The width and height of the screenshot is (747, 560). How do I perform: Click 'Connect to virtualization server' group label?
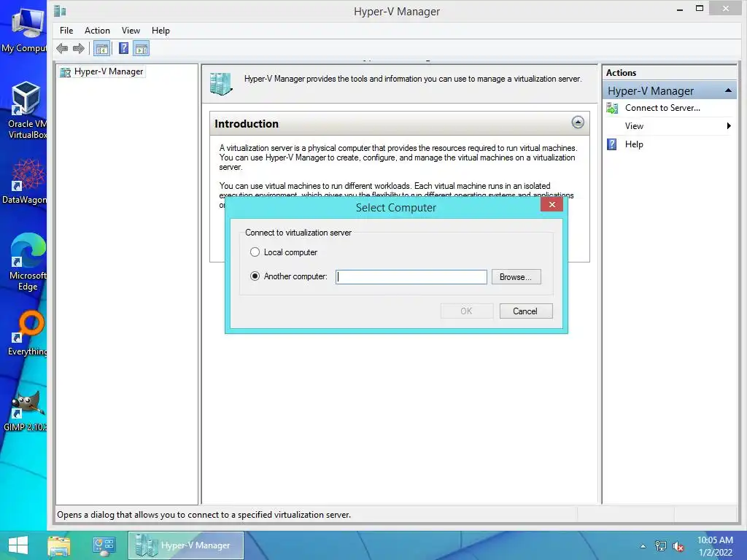tap(298, 233)
